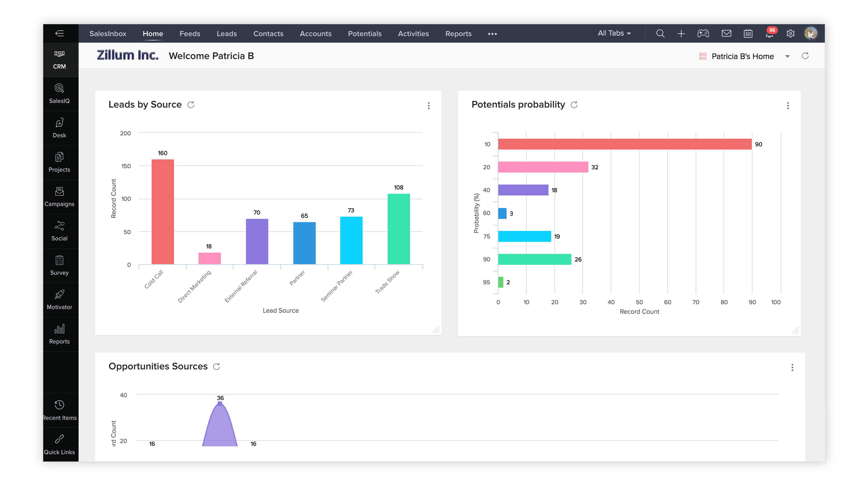
Task: Open the Desk sidebar module
Action: 59,128
